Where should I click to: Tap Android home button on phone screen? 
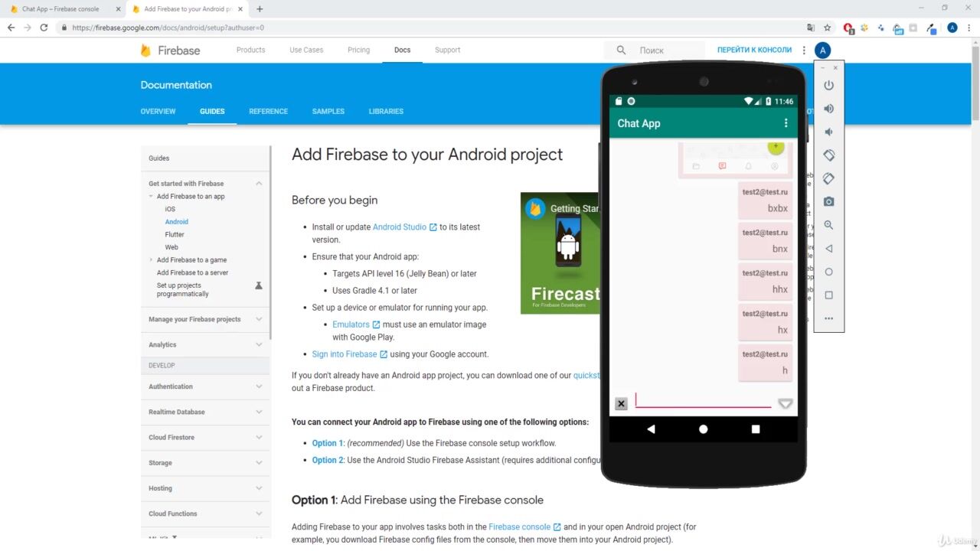(703, 429)
